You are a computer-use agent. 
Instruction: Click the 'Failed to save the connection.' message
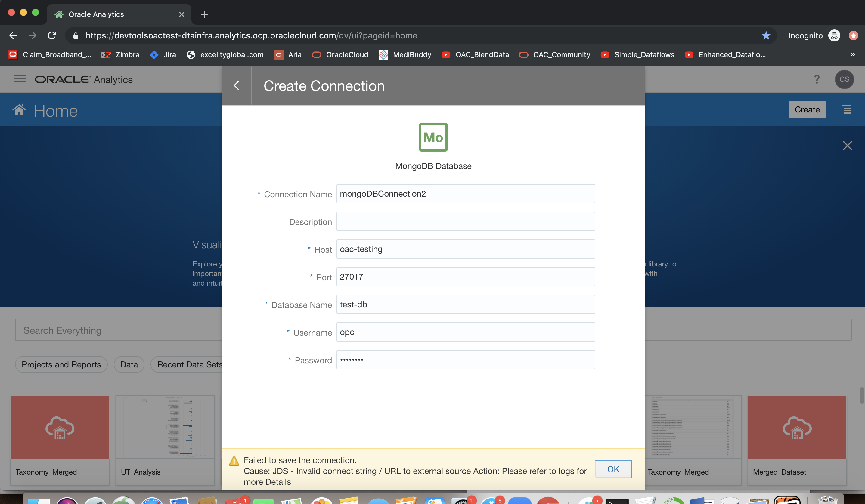[x=300, y=460]
